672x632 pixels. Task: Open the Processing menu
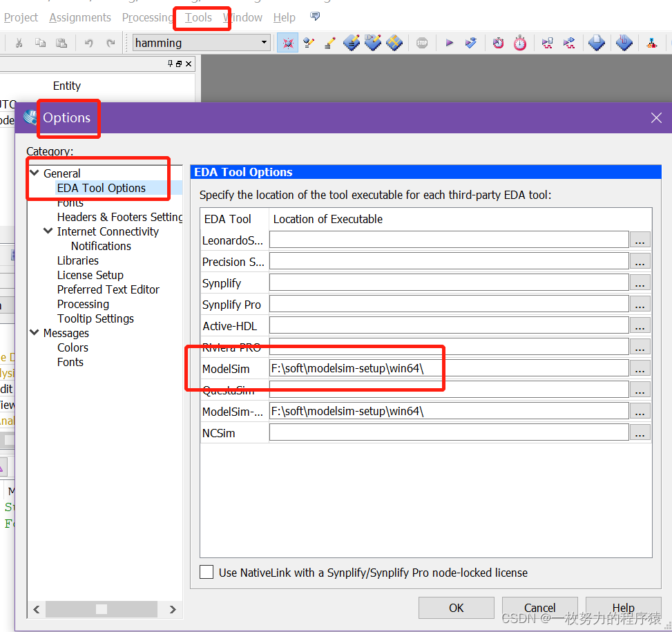point(148,17)
